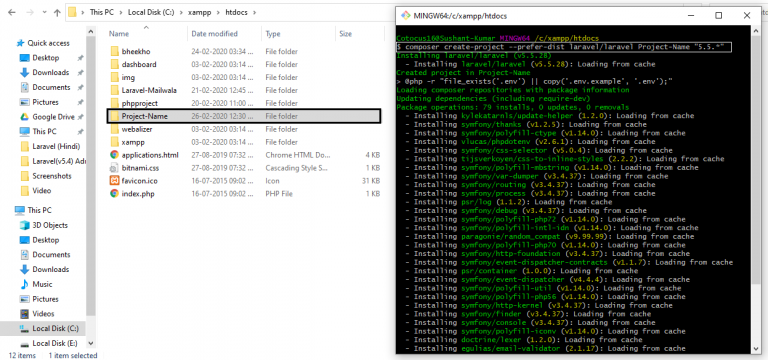Click the Chrome icon of applications.html
The width and height of the screenshot is (768, 360).
tap(114, 155)
